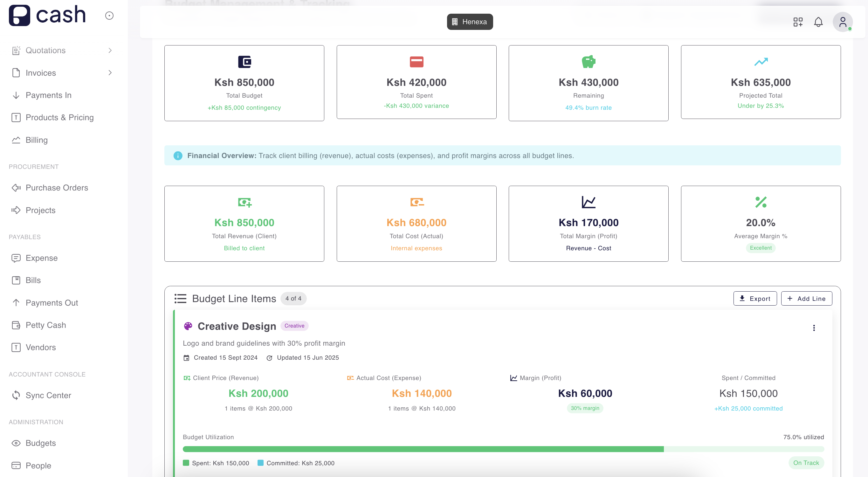Open the profile avatar menu
Screen dimensions: 868x477
coord(843,22)
